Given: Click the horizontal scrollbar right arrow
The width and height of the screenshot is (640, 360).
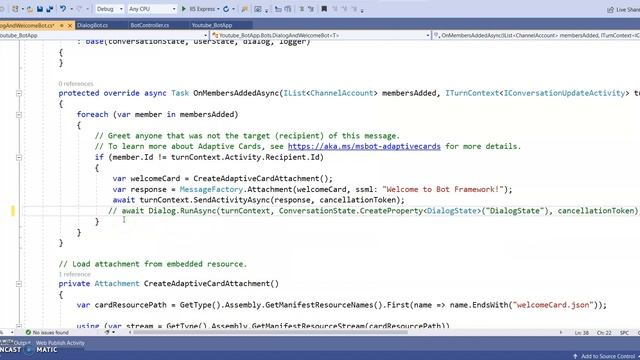Looking at the screenshot, I should (561, 332).
